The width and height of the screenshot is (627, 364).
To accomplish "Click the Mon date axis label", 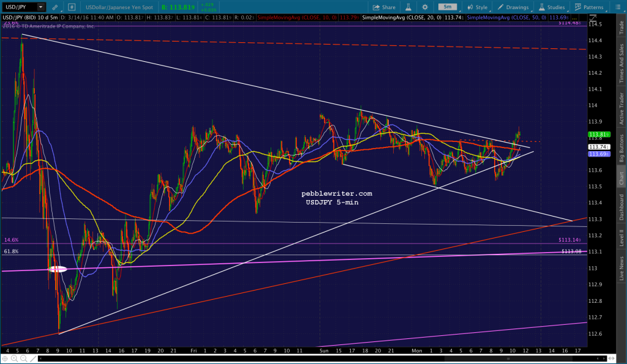I will point(416,351).
